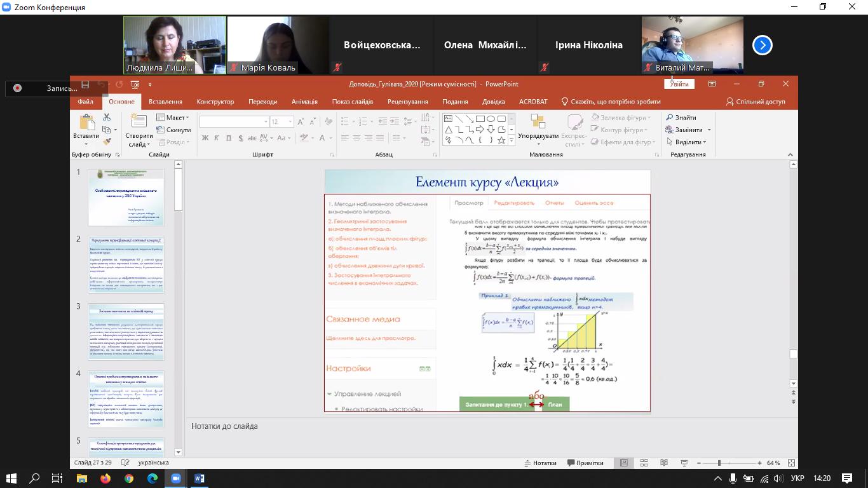This screenshot has height=488, width=868.
Task: Click the Cut scissors icon
Action: pos(107,118)
